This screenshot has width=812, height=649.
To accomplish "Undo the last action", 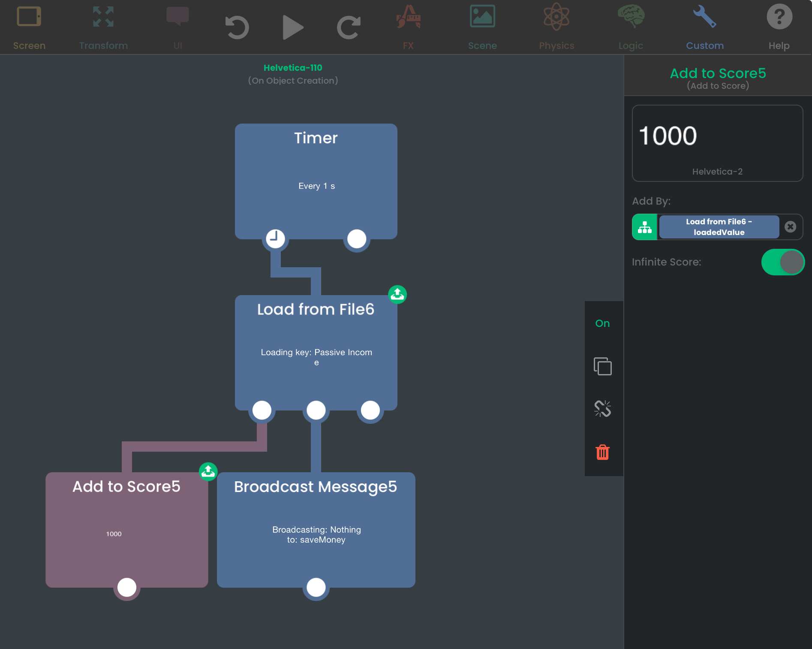I will 237,27.
